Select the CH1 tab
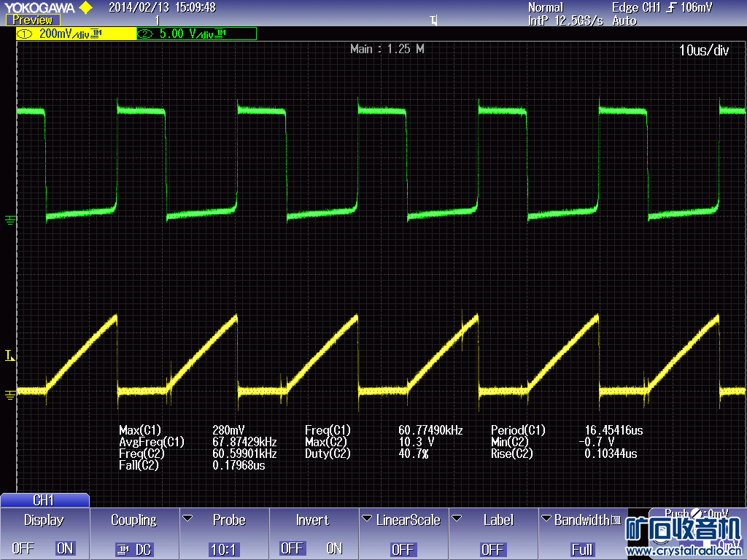 pos(44,500)
